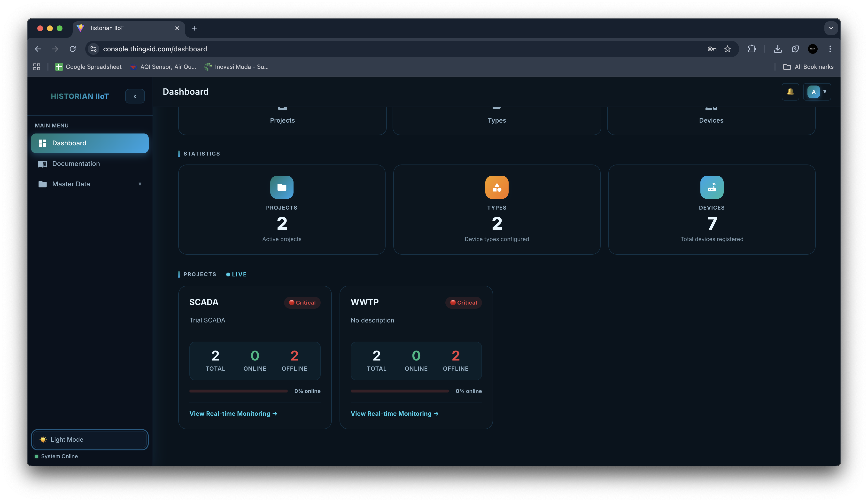Expand the Master Data menu
Viewport: 868px width, 502px height.
coord(90,184)
